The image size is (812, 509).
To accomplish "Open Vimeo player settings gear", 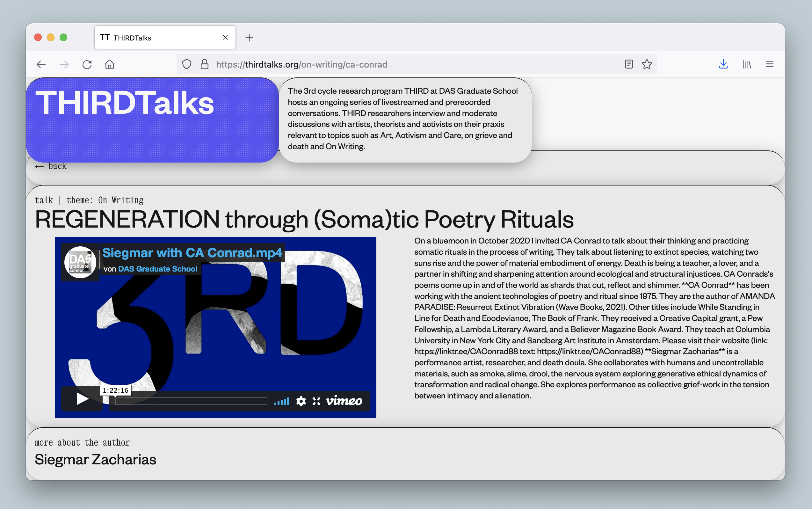I will pos(301,401).
